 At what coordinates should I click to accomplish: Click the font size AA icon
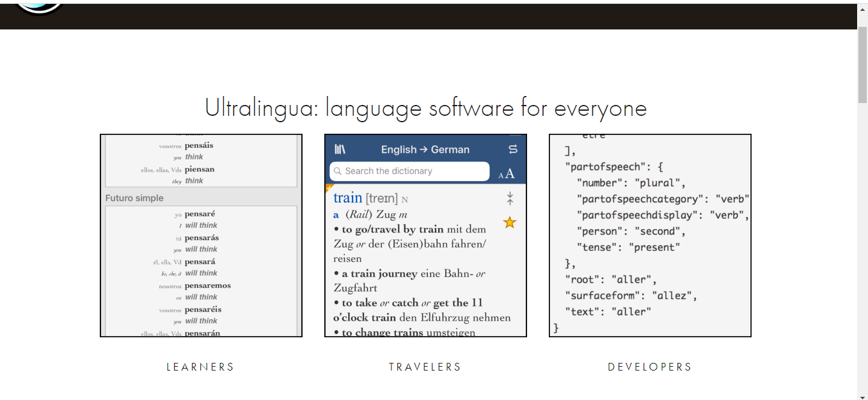(507, 174)
